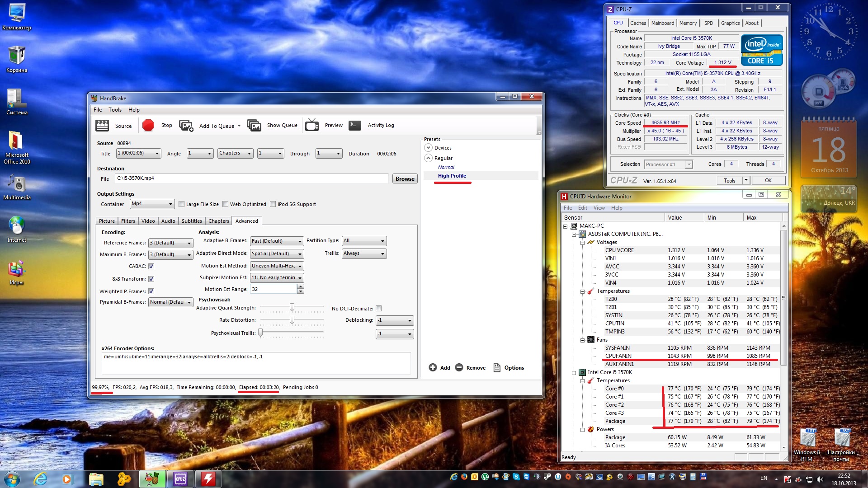The image size is (868, 488).
Task: Open the Show Queue icon
Action: [254, 125]
